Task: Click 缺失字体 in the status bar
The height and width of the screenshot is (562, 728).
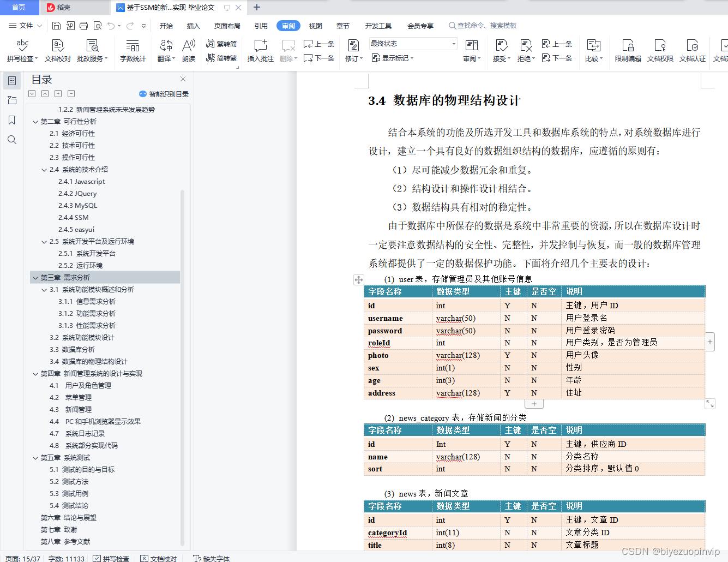Action: (211, 558)
